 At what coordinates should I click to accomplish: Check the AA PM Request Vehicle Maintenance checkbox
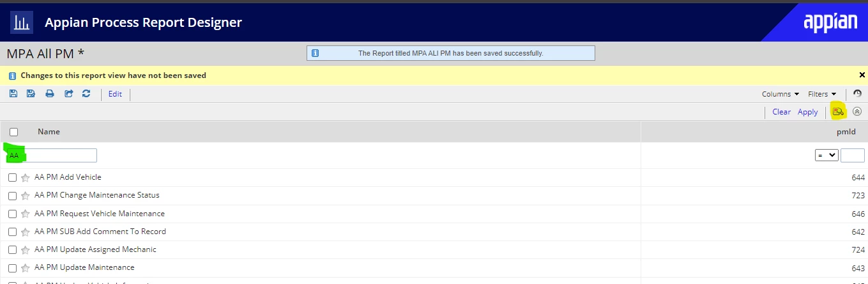coord(12,214)
